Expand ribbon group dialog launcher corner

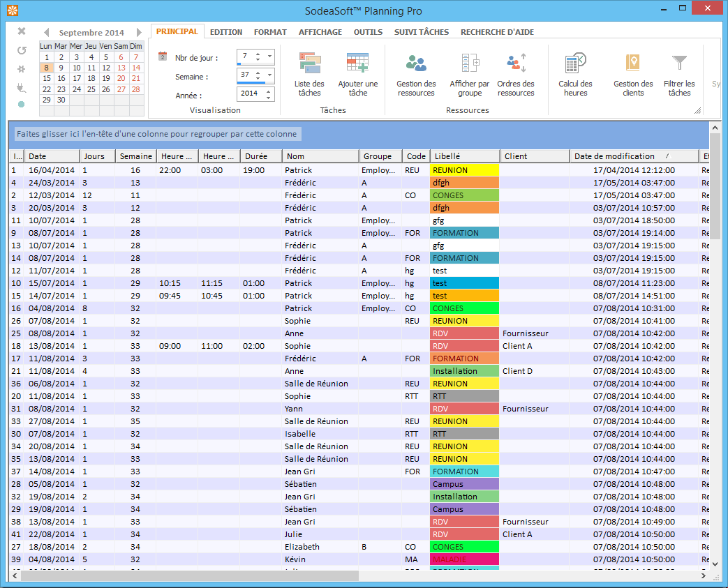697,110
